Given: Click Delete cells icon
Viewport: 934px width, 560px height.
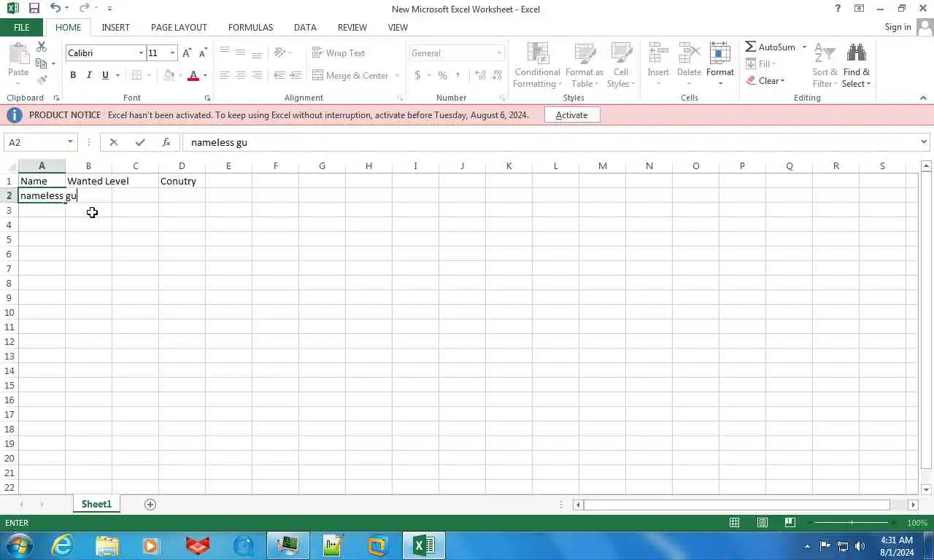Looking at the screenshot, I should coord(689,53).
